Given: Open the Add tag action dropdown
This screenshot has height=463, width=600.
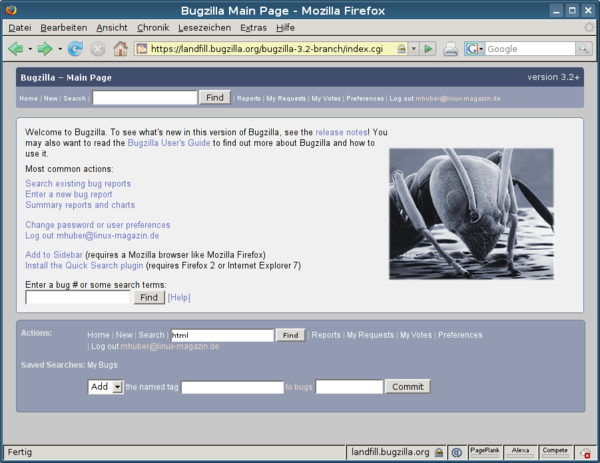Looking at the screenshot, I should click(106, 387).
